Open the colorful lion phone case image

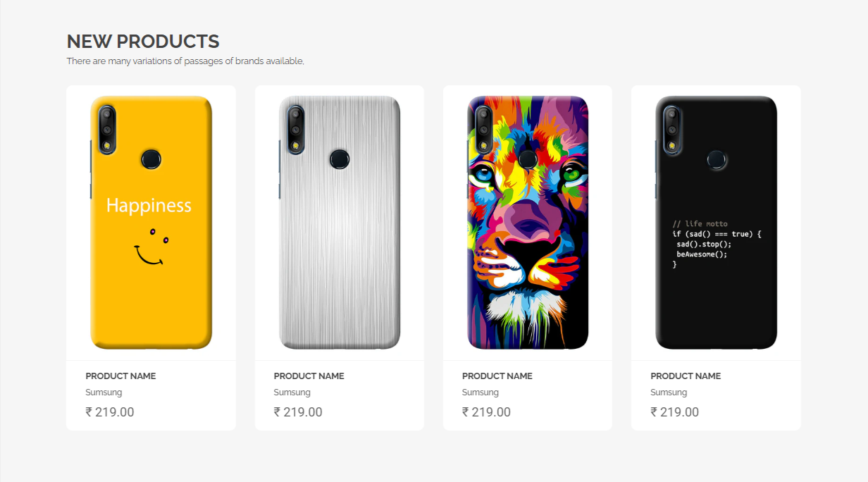click(x=528, y=223)
